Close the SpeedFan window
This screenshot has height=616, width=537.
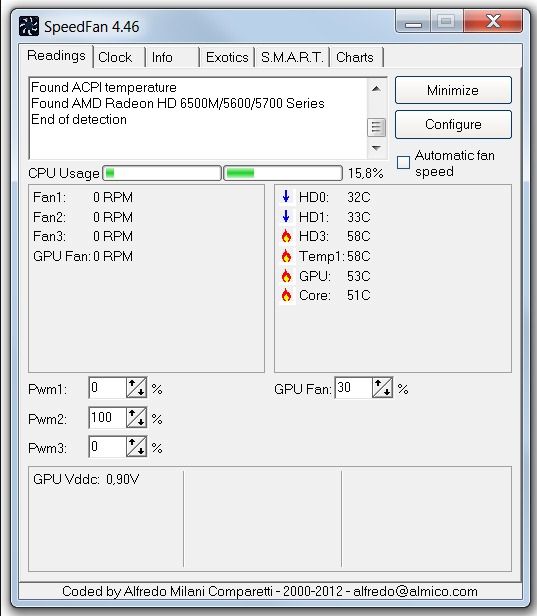coord(493,22)
